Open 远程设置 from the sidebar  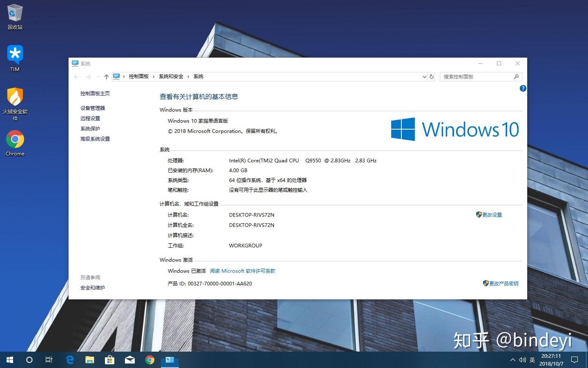pos(90,118)
